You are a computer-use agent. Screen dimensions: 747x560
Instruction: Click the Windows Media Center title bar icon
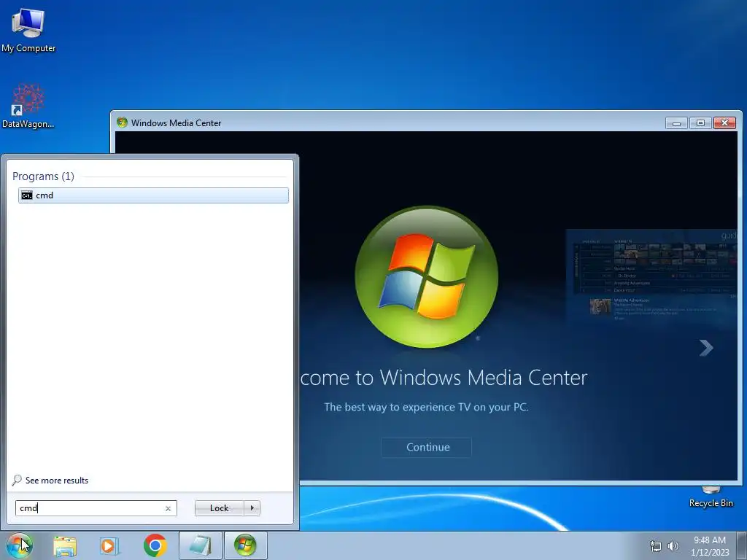tap(123, 122)
